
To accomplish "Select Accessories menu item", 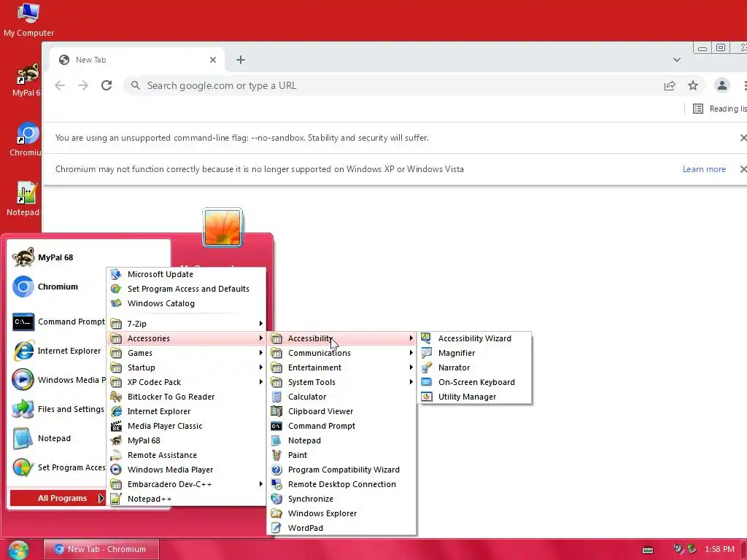I will click(x=186, y=338).
